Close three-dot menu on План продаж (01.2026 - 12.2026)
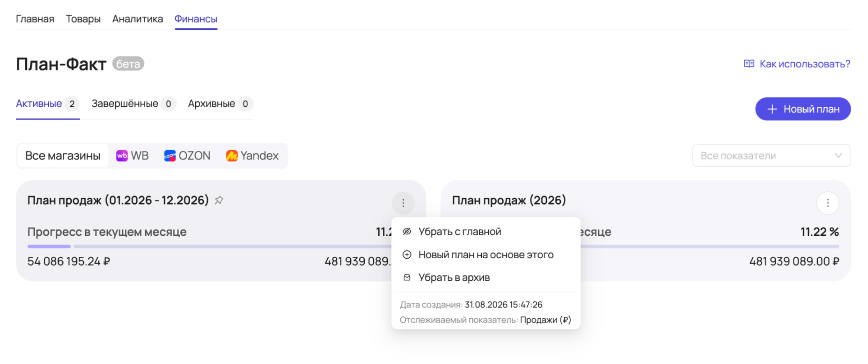The image size is (868, 364). (x=403, y=203)
